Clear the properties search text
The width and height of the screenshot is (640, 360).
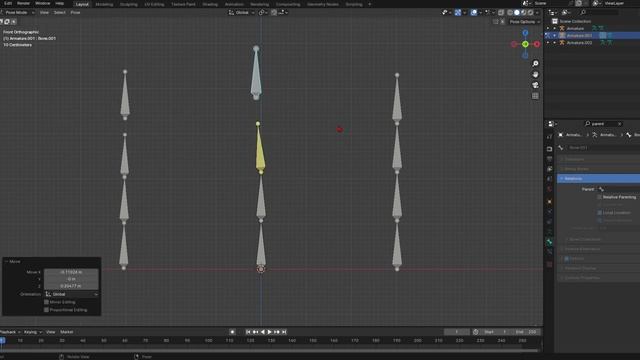coord(620,124)
